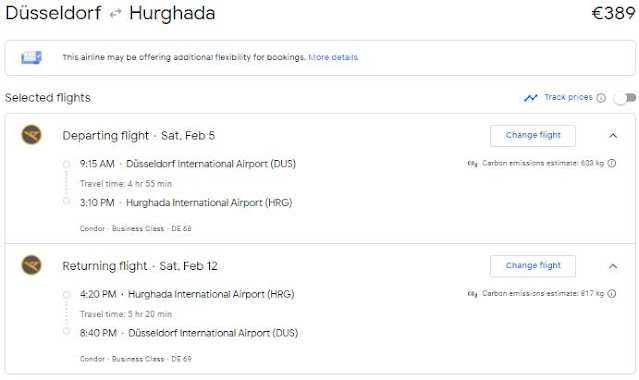Click the Condor logo beside Departing flight
The width and height of the screenshot is (639, 380).
coord(31,135)
